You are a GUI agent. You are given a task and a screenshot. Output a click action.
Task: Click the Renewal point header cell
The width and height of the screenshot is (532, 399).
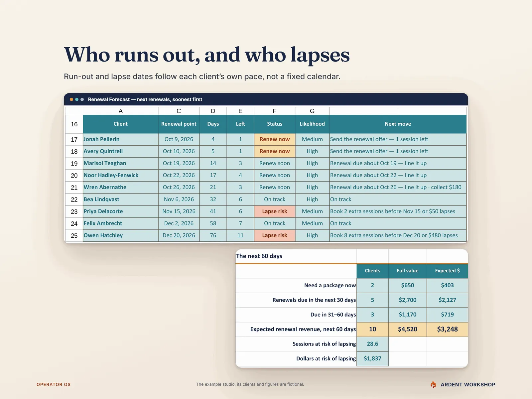pyautogui.click(x=179, y=124)
